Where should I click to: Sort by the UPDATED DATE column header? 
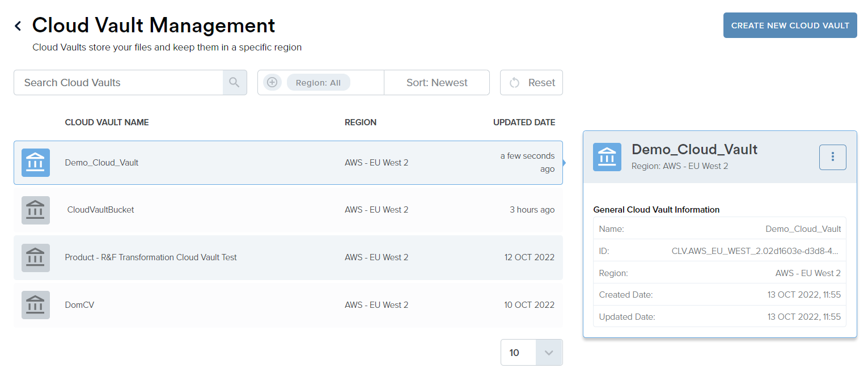coord(524,122)
